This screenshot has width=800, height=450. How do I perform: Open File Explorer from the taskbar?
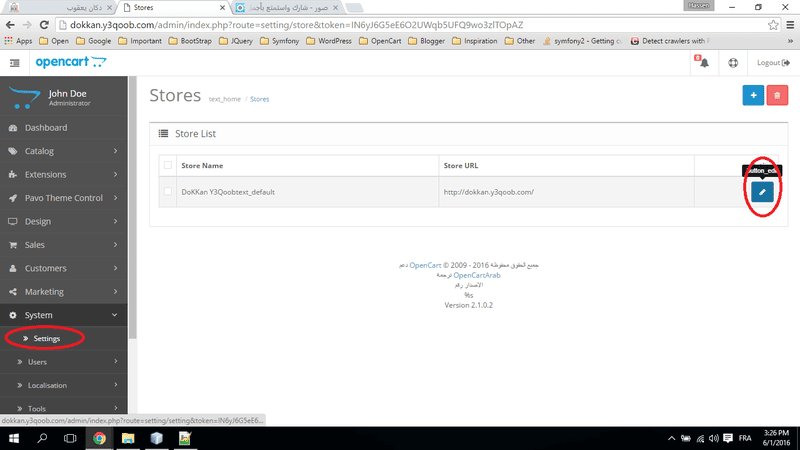point(128,438)
